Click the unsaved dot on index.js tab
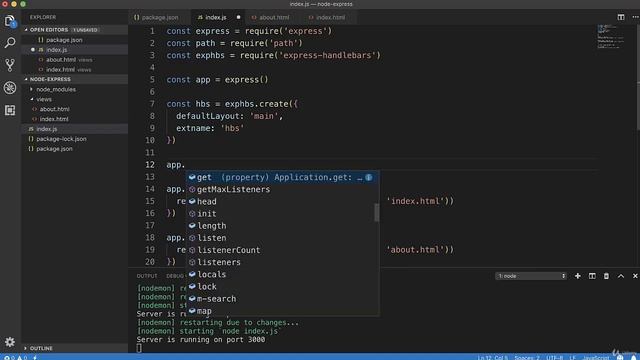This screenshot has height=360, width=640. pos(238,18)
